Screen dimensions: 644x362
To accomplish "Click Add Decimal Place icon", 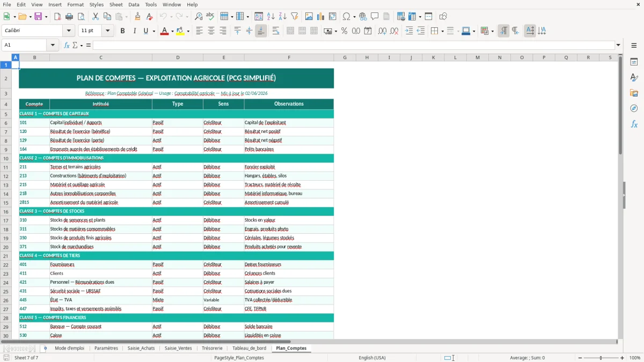I will [x=382, y=31].
